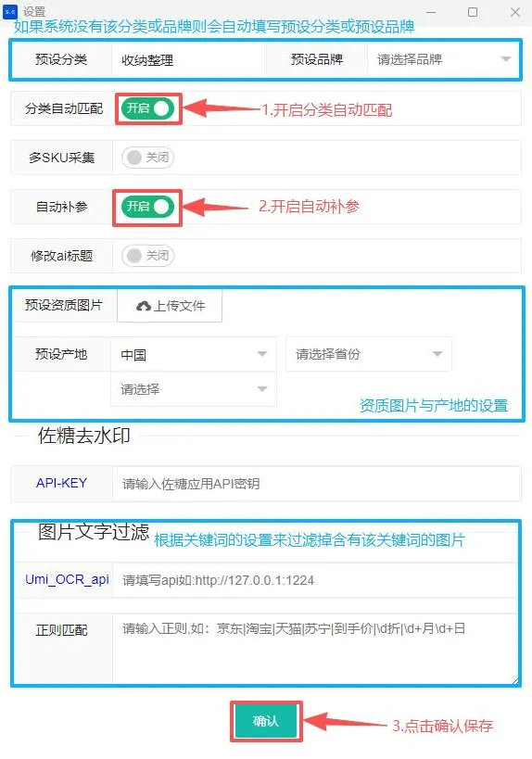This screenshot has width=532, height=759.
Task: Expand the 请选择 dropdown below 中国
Action: [x=194, y=389]
